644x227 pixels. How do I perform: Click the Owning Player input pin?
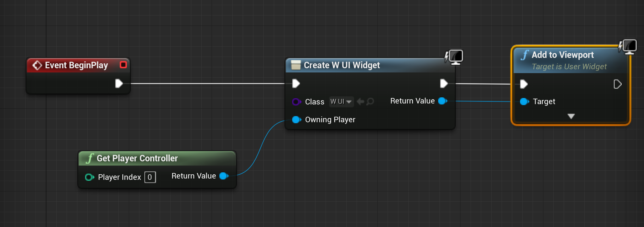[296, 120]
